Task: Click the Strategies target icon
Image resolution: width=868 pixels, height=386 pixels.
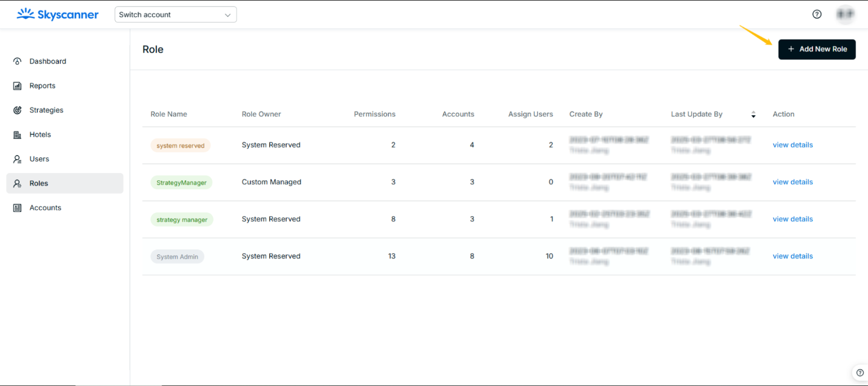Action: (18, 110)
